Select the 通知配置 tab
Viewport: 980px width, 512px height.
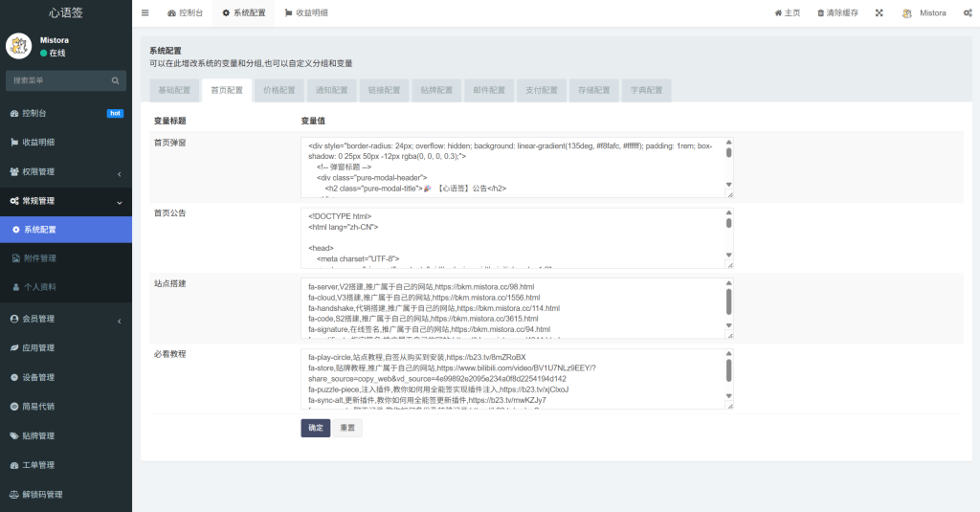click(332, 90)
